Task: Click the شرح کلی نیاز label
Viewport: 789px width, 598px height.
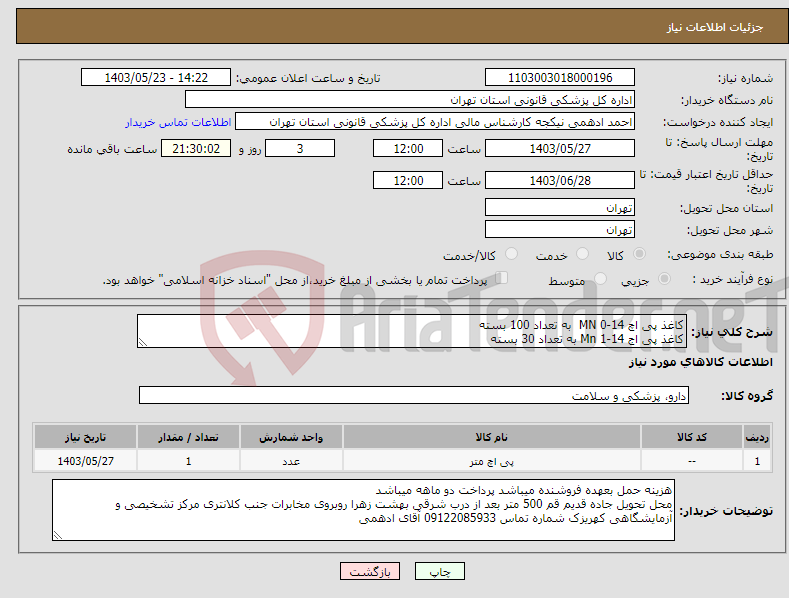Action: (732, 332)
